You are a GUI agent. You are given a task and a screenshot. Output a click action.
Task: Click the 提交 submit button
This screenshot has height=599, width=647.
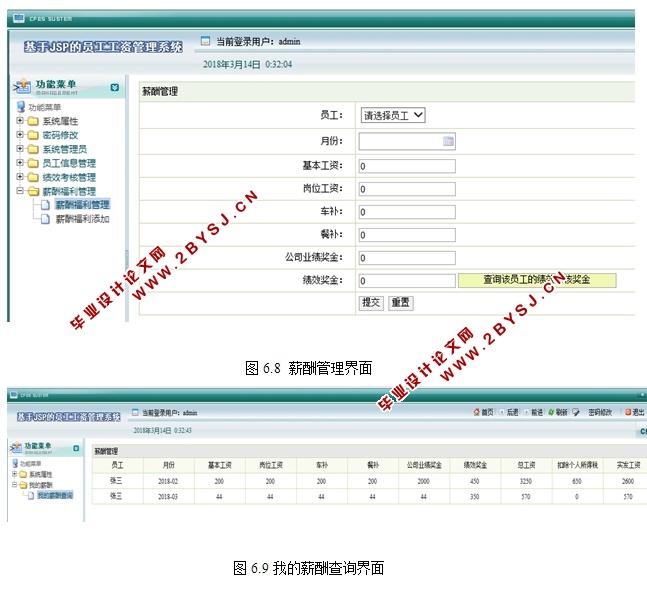click(371, 303)
